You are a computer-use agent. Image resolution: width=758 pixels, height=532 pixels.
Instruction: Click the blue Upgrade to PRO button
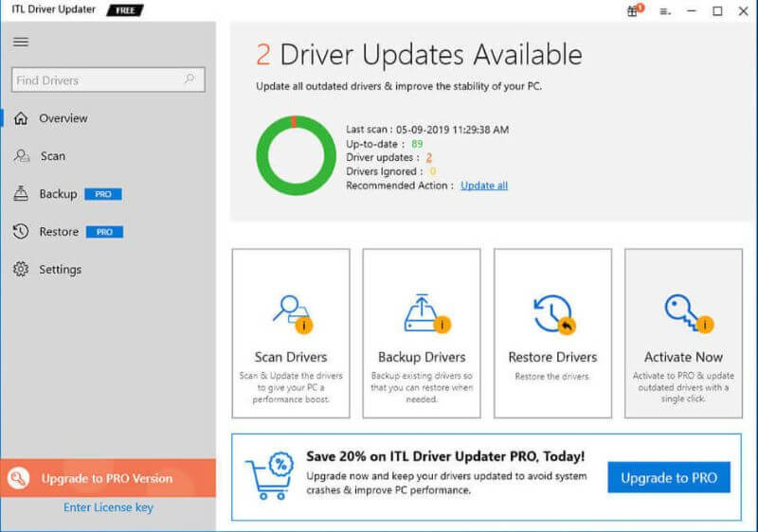tap(669, 477)
